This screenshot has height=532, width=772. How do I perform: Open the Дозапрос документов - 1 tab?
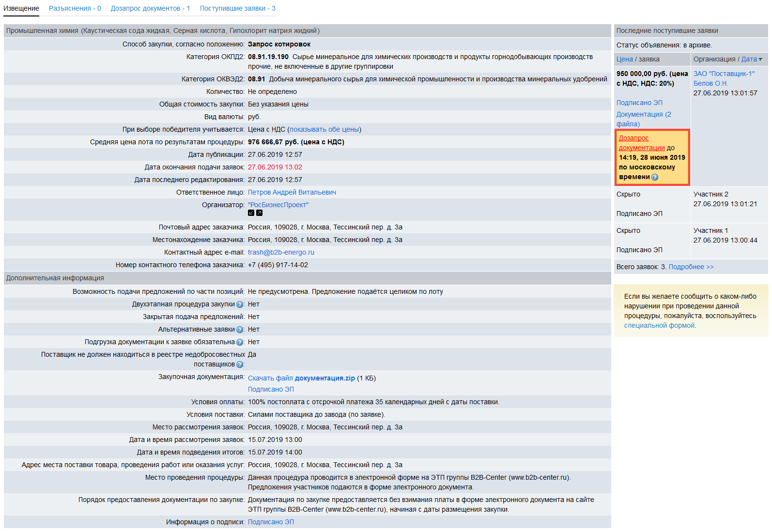[150, 8]
